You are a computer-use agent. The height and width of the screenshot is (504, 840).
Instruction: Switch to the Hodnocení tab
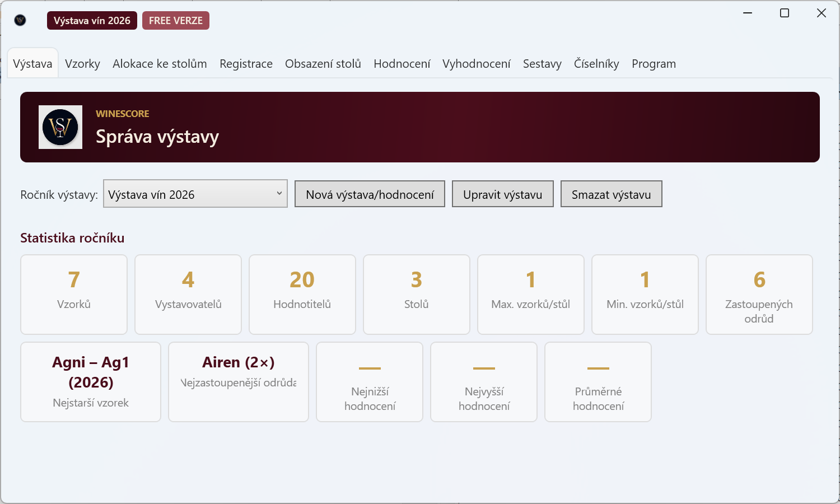pos(402,64)
